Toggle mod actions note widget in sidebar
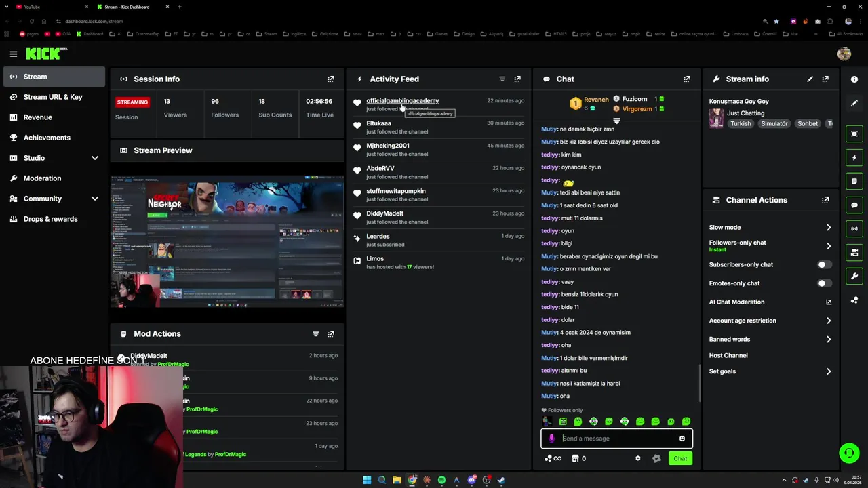The image size is (868, 488). point(854,181)
